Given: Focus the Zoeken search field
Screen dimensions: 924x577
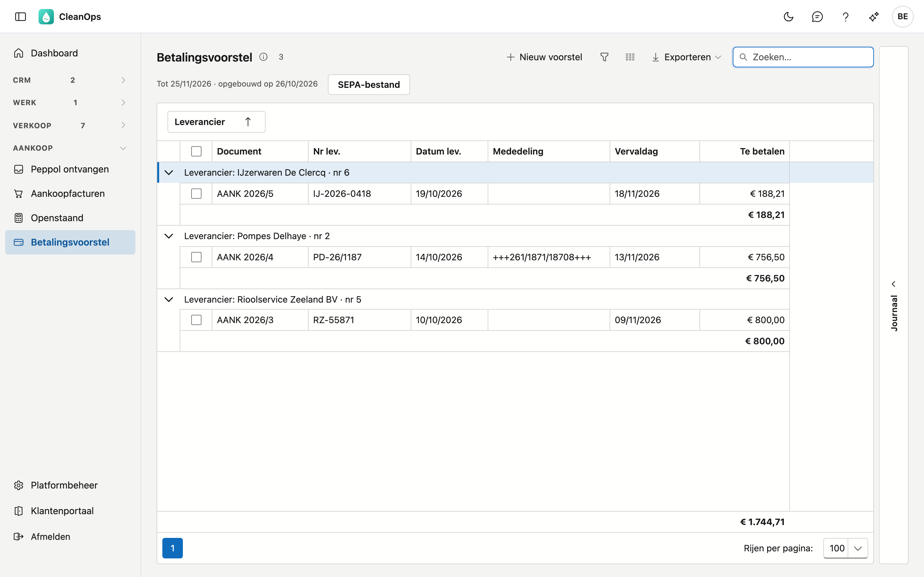Looking at the screenshot, I should tap(803, 57).
